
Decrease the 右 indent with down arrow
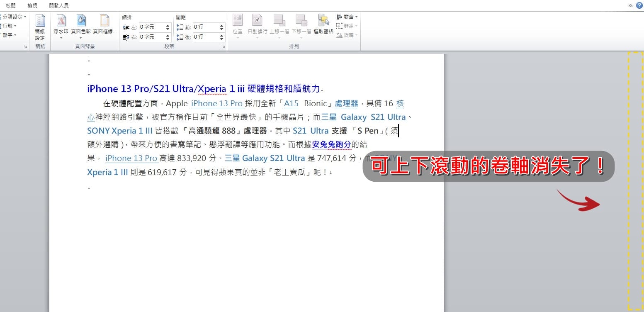(168, 39)
